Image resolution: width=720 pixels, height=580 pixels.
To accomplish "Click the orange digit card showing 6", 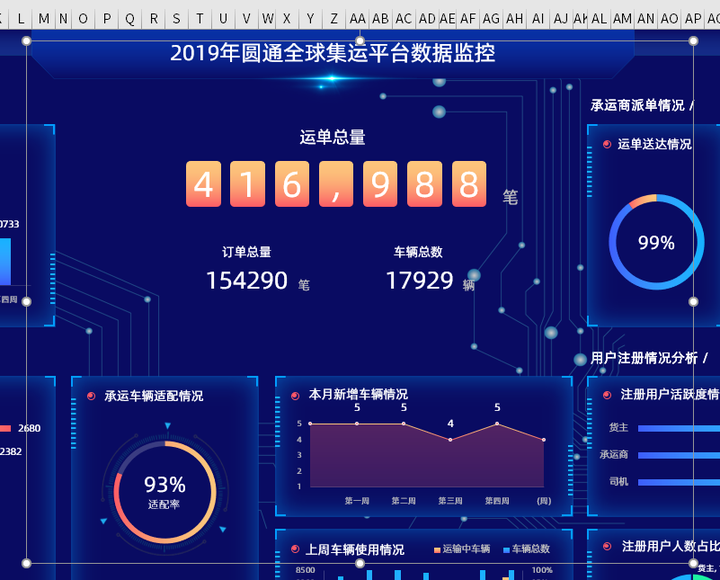I will 292,184.
